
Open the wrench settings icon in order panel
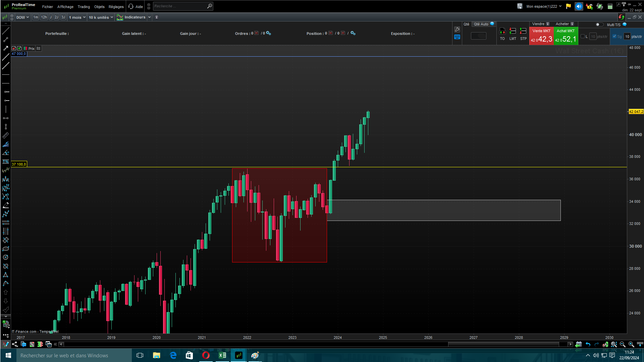point(457,29)
